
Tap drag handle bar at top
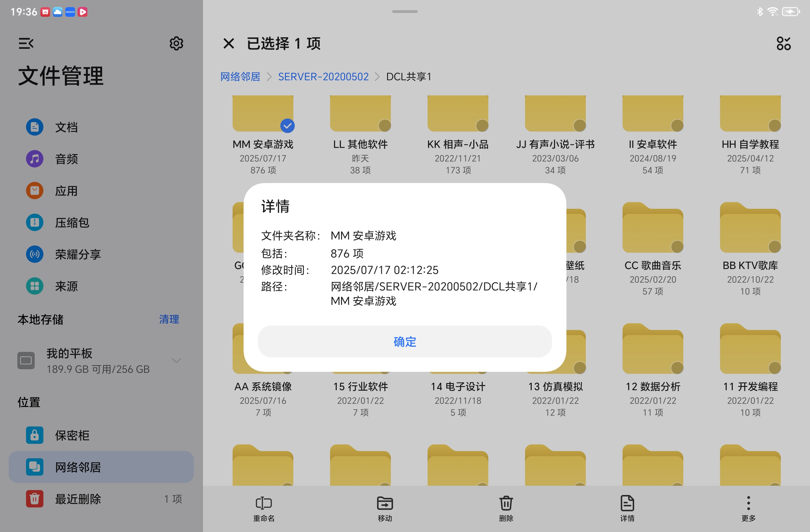[405, 12]
